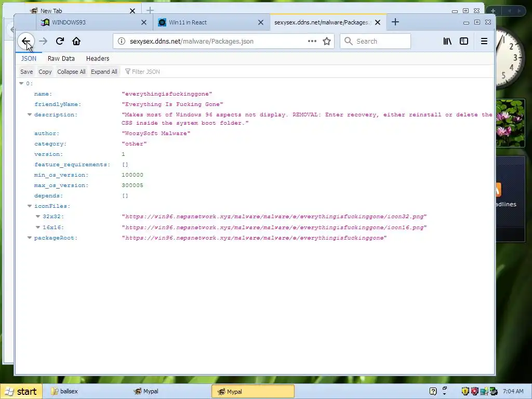Click the red shield security tray icon
The height and width of the screenshot is (399, 532).
click(x=475, y=392)
